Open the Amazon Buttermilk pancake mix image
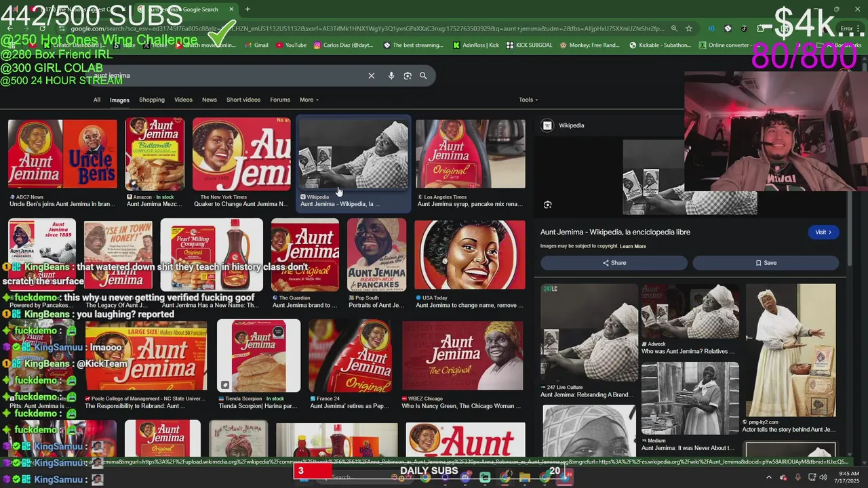The image size is (868, 488). (155, 154)
